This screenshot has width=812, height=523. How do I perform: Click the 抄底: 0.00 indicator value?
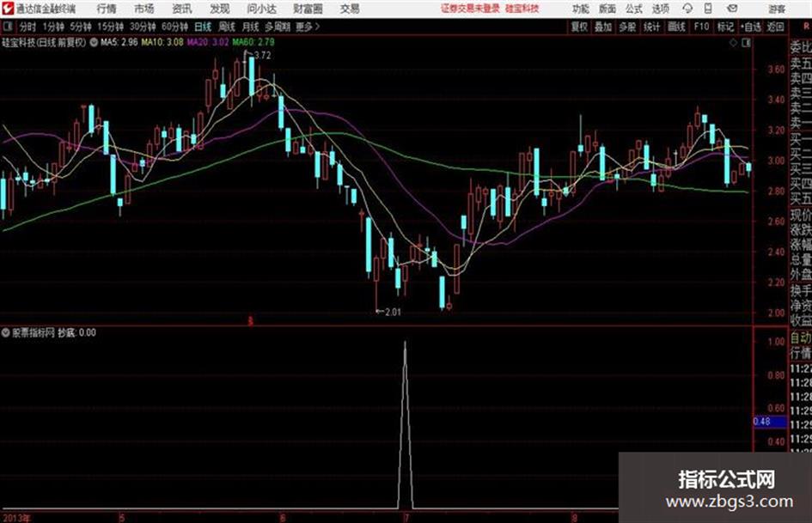coord(76,332)
